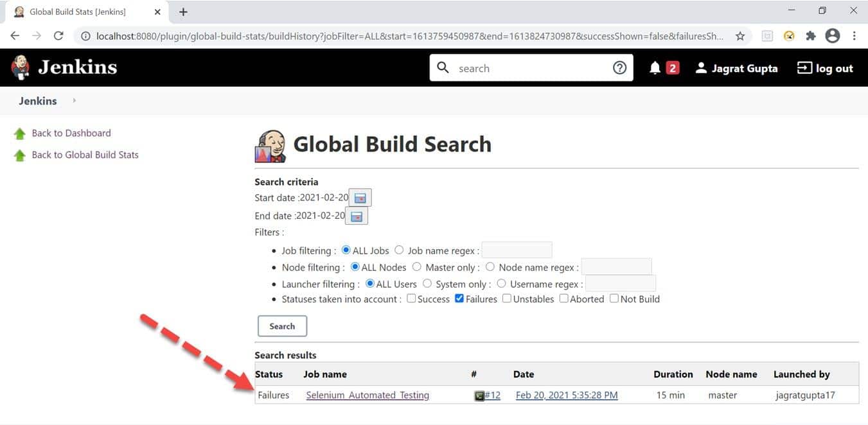
Task: Expand Jenkins breadcrumb chevron
Action: (x=74, y=101)
